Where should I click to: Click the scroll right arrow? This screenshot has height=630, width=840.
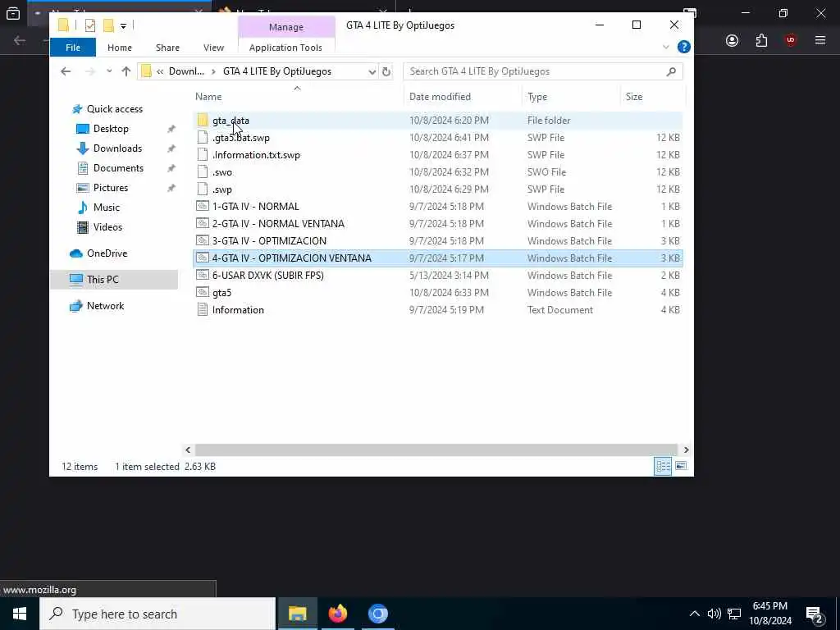687,450
